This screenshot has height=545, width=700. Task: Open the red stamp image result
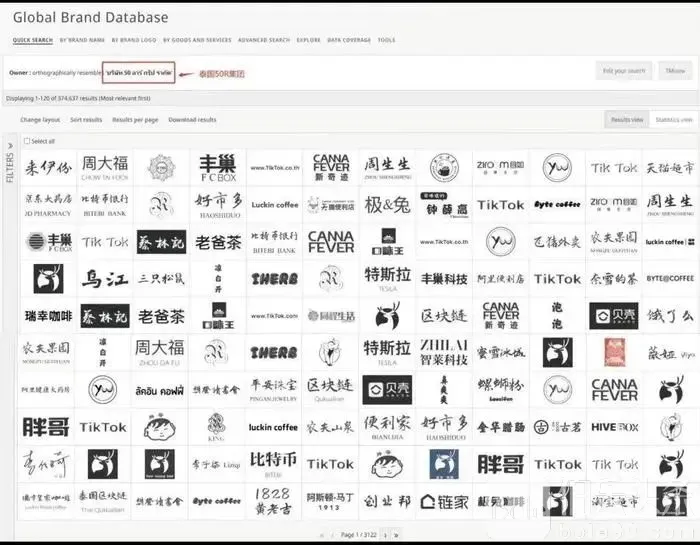click(614, 353)
